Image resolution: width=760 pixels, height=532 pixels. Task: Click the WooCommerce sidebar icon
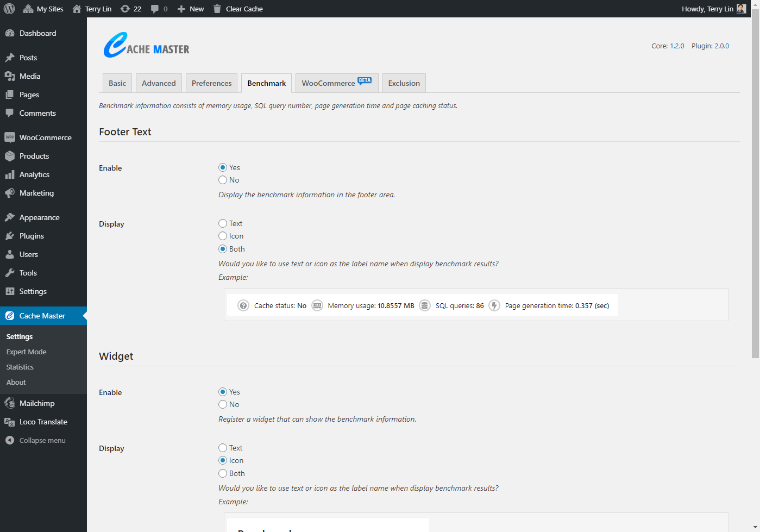point(10,137)
